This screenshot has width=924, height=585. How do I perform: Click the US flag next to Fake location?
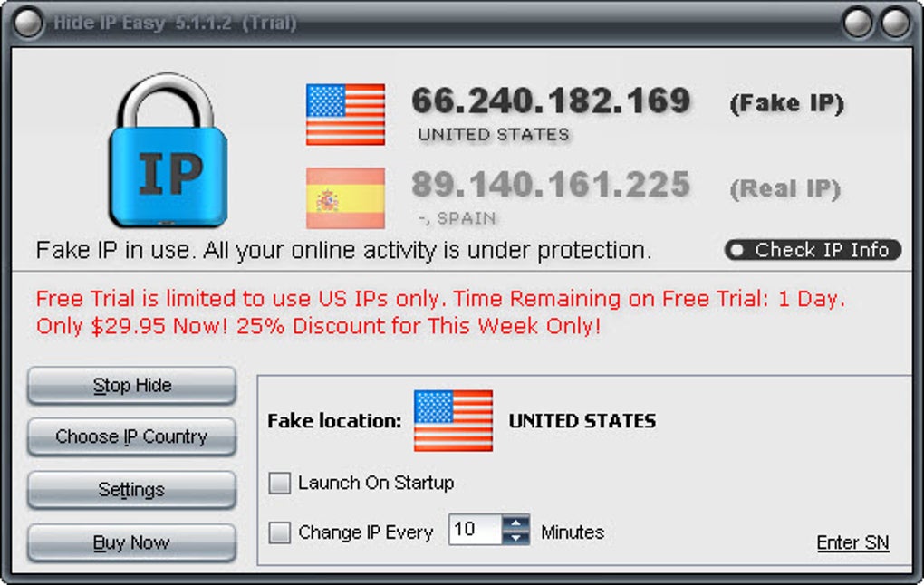(453, 420)
